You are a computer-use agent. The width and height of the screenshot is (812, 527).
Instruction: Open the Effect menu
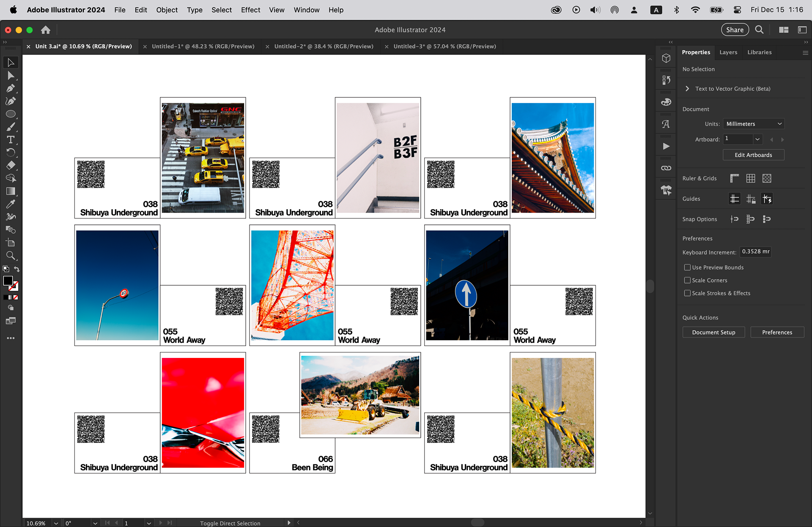tap(250, 10)
